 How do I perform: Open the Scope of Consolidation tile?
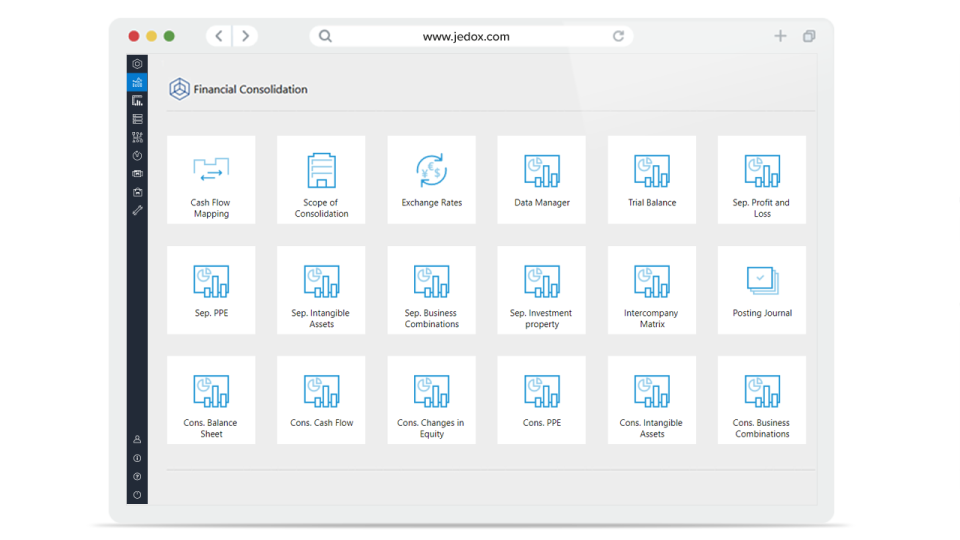coord(321,180)
